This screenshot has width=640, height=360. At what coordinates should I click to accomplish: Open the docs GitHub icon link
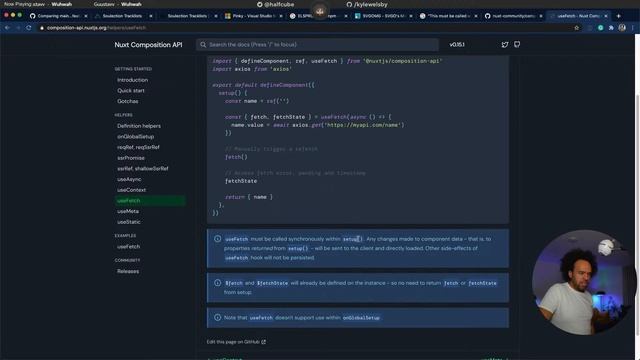coord(517,44)
